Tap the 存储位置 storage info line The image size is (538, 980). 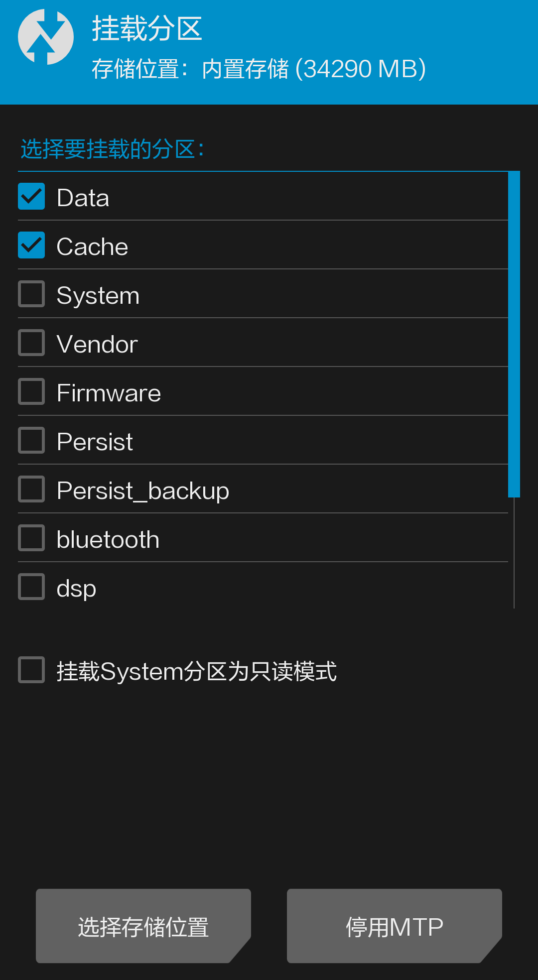click(259, 69)
